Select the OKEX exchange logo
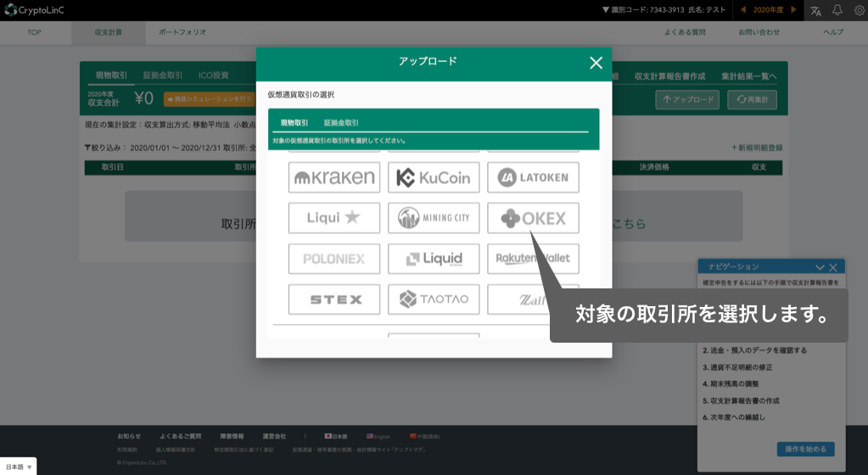The height and width of the screenshot is (475, 868). tap(533, 218)
